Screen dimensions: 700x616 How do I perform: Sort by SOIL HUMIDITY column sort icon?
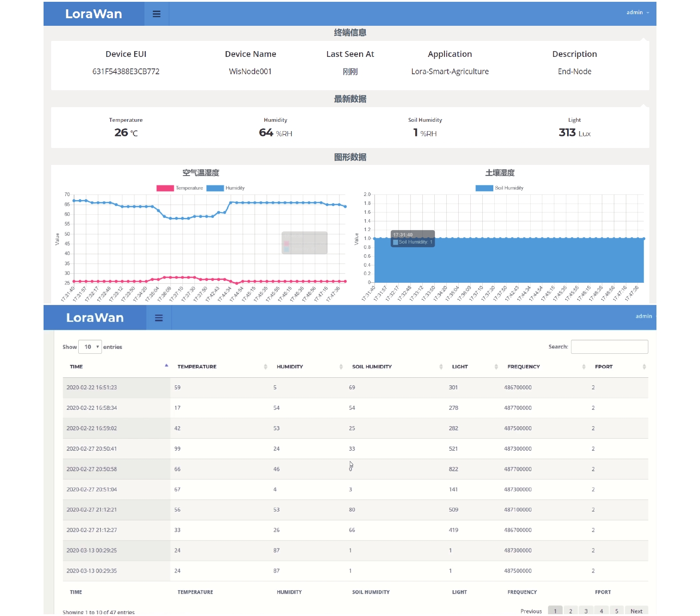tap(441, 367)
